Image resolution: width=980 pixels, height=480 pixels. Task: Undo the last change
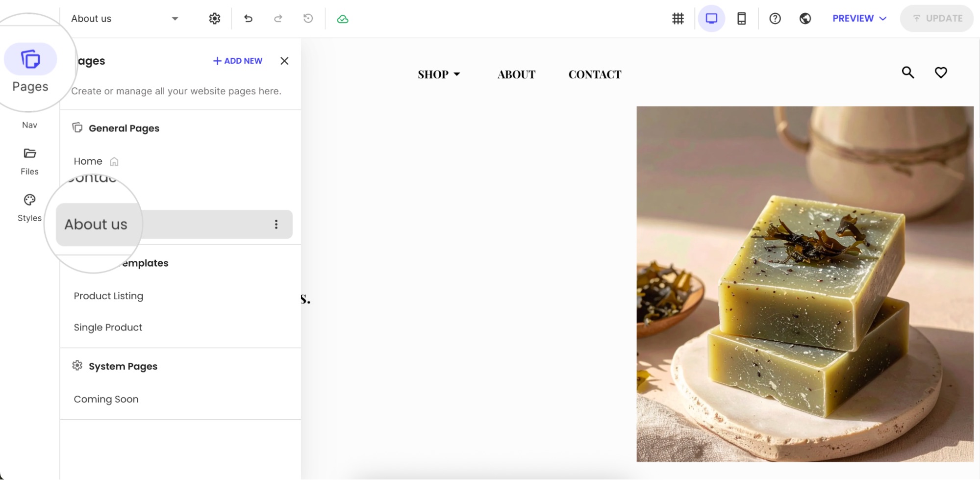pos(249,19)
